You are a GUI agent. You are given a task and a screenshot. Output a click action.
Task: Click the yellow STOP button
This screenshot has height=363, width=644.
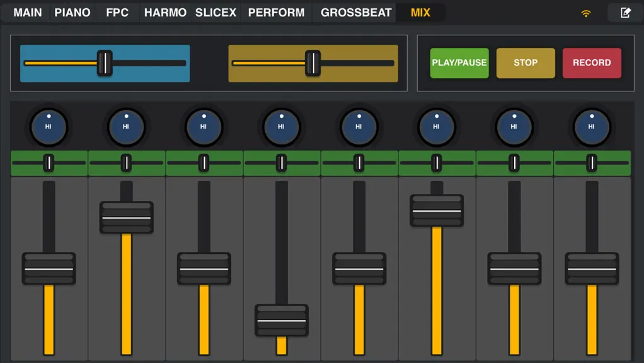tap(526, 63)
